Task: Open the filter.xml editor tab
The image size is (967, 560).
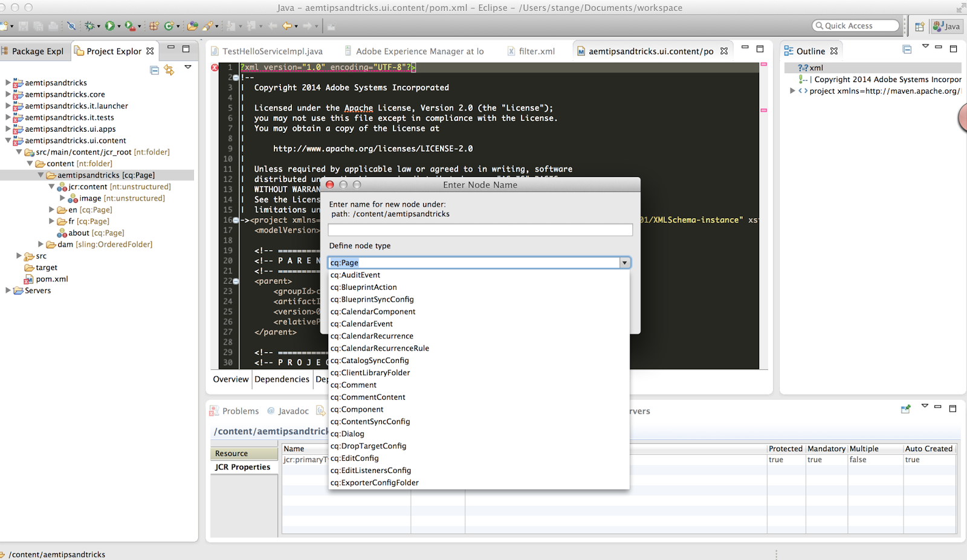Action: pyautogui.click(x=531, y=51)
